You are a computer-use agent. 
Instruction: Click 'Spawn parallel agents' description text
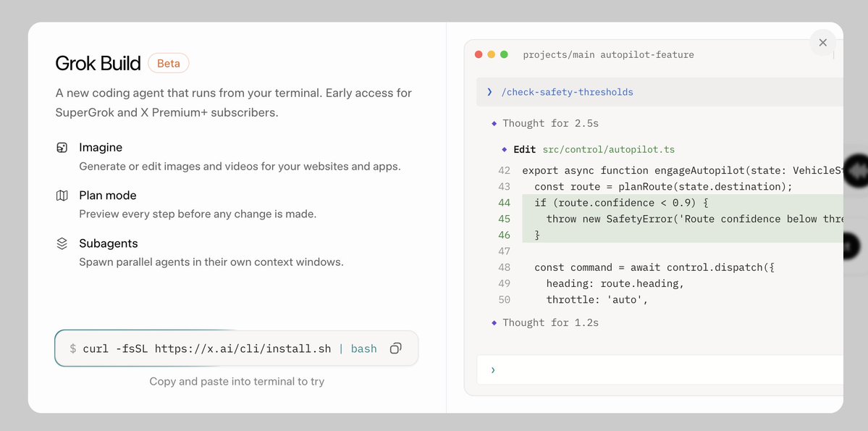[211, 261]
